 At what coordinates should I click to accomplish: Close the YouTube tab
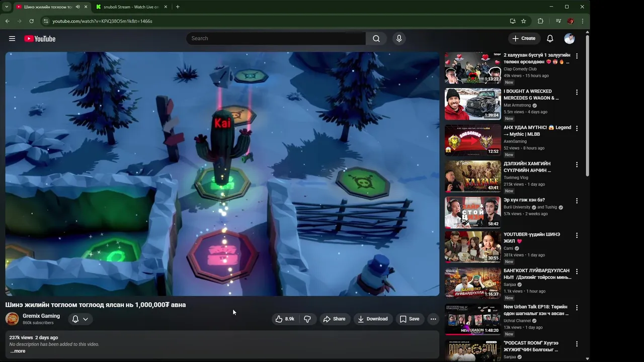point(86,7)
